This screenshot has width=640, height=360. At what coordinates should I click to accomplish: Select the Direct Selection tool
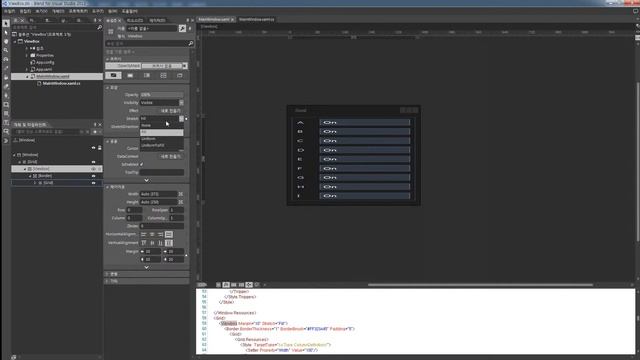pos(6,32)
